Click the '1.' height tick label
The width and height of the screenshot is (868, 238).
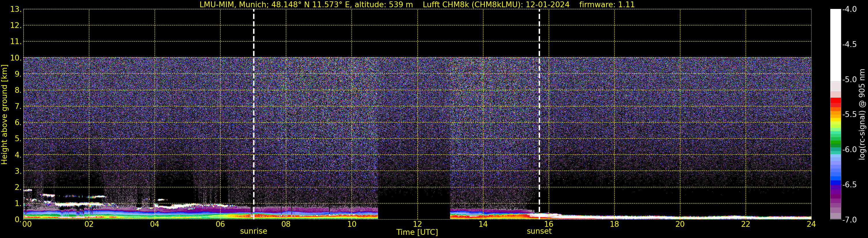click(x=18, y=204)
